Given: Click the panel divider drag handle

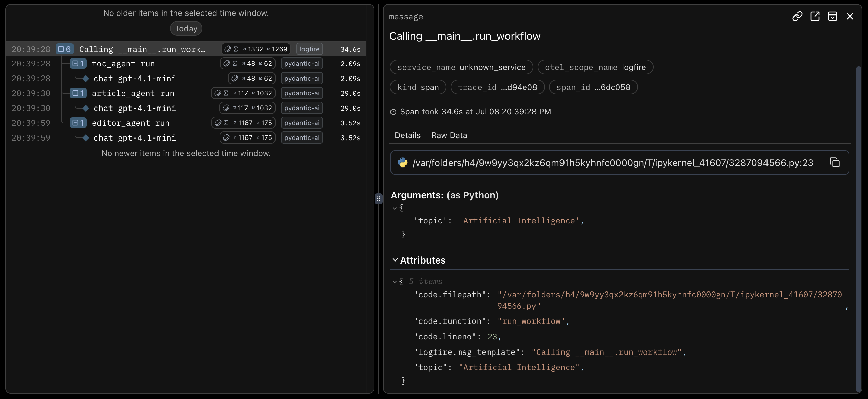Looking at the screenshot, I should point(378,199).
